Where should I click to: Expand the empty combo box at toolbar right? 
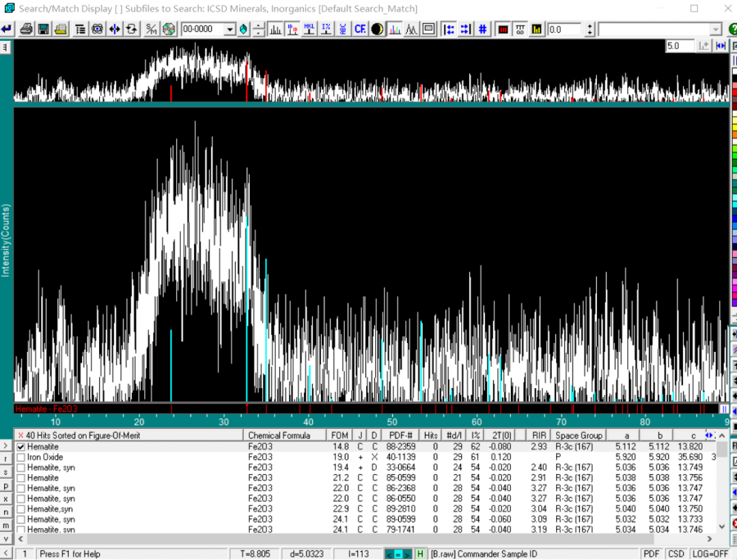716,29
